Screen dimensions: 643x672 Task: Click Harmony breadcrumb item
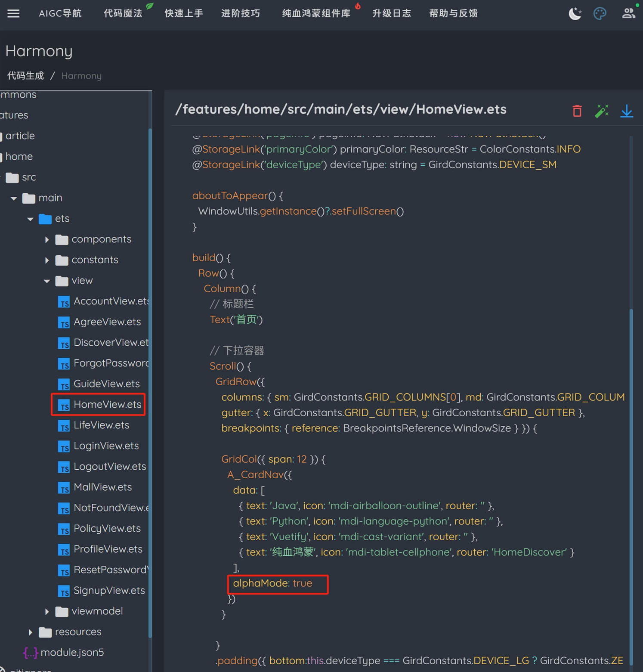(x=81, y=76)
